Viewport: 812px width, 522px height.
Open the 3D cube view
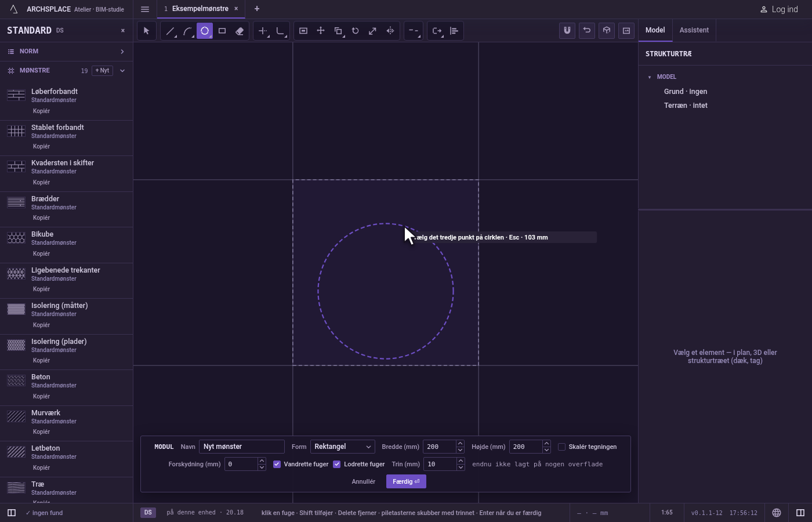point(607,30)
